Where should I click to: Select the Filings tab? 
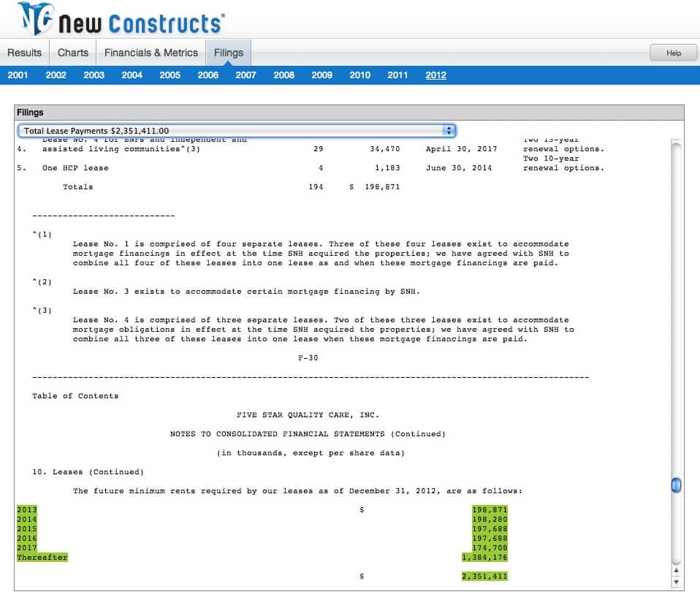(229, 53)
